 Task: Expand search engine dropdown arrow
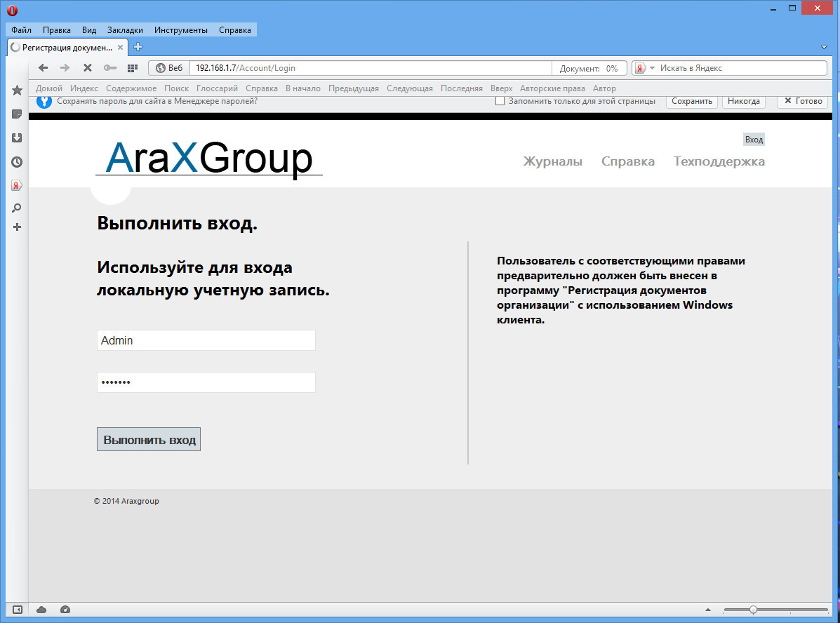652,68
